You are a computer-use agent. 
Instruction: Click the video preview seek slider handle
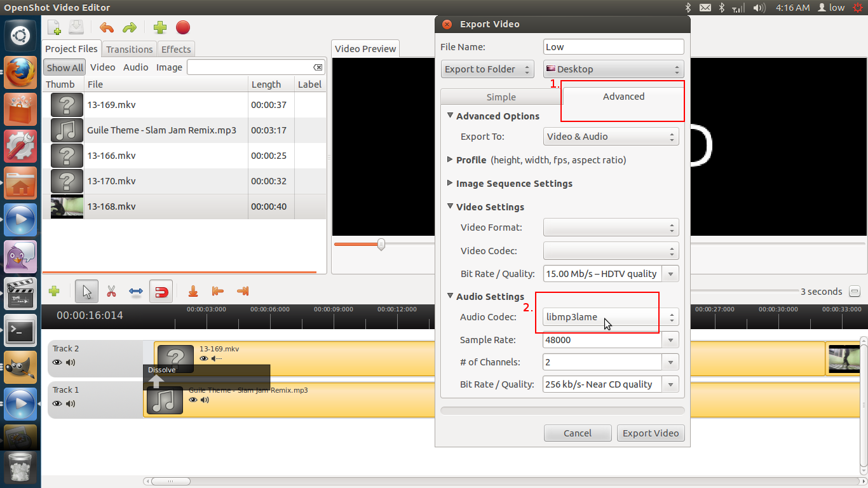[381, 244]
